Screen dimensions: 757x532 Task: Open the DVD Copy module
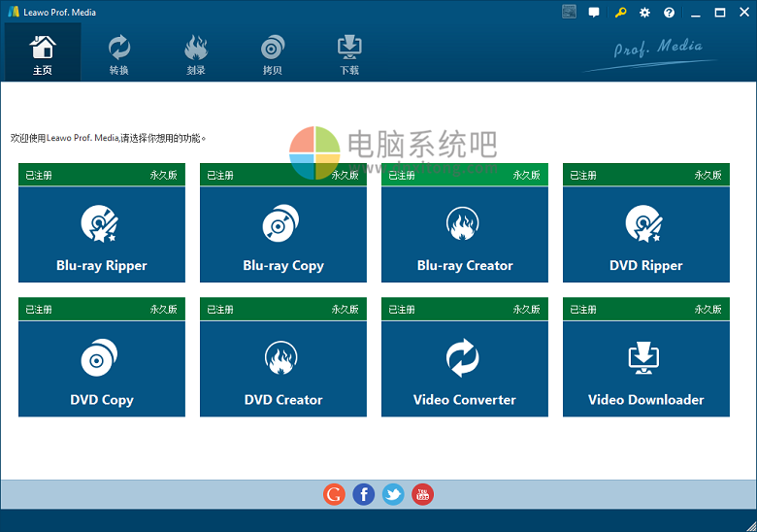click(x=102, y=368)
